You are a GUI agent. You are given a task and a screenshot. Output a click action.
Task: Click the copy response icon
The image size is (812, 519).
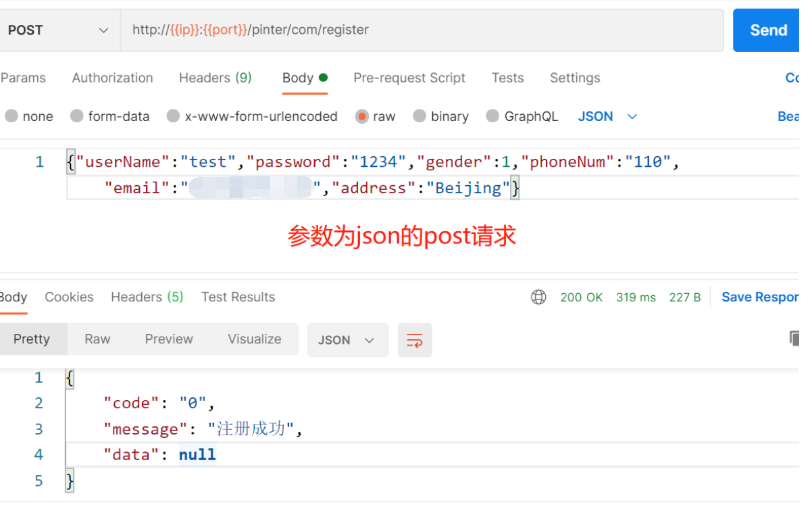tap(794, 339)
